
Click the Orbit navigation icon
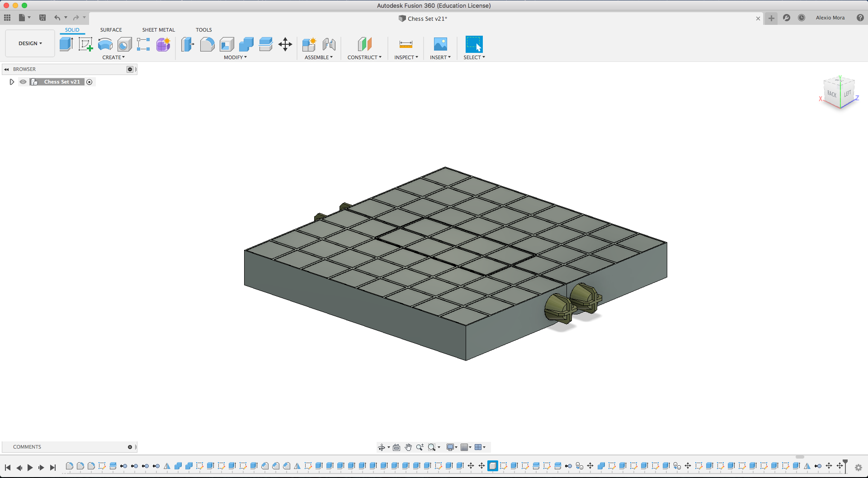click(x=381, y=447)
